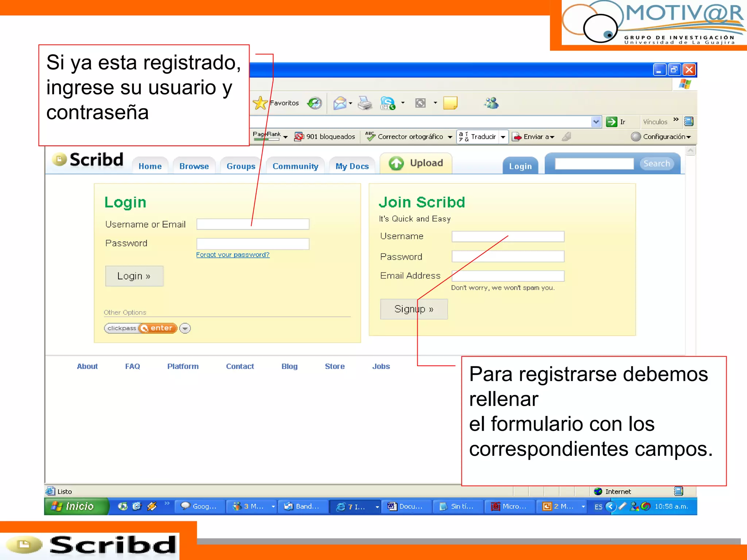Open the About footer link
Screen dimensions: 747x560
(x=87, y=366)
